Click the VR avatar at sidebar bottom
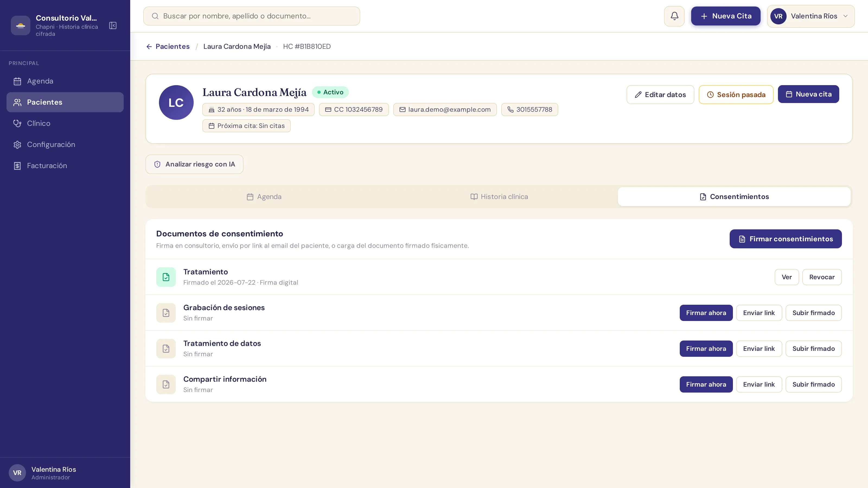This screenshot has width=868, height=488. (x=17, y=473)
